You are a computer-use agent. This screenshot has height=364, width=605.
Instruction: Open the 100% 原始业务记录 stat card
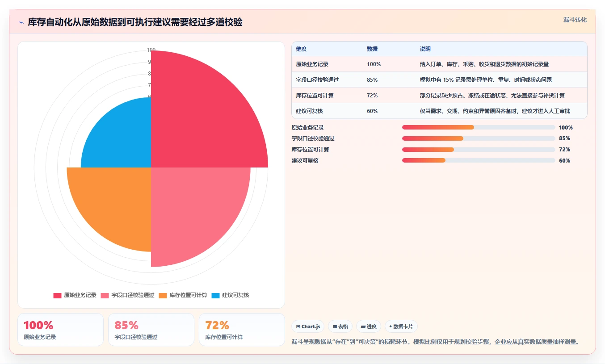60,330
